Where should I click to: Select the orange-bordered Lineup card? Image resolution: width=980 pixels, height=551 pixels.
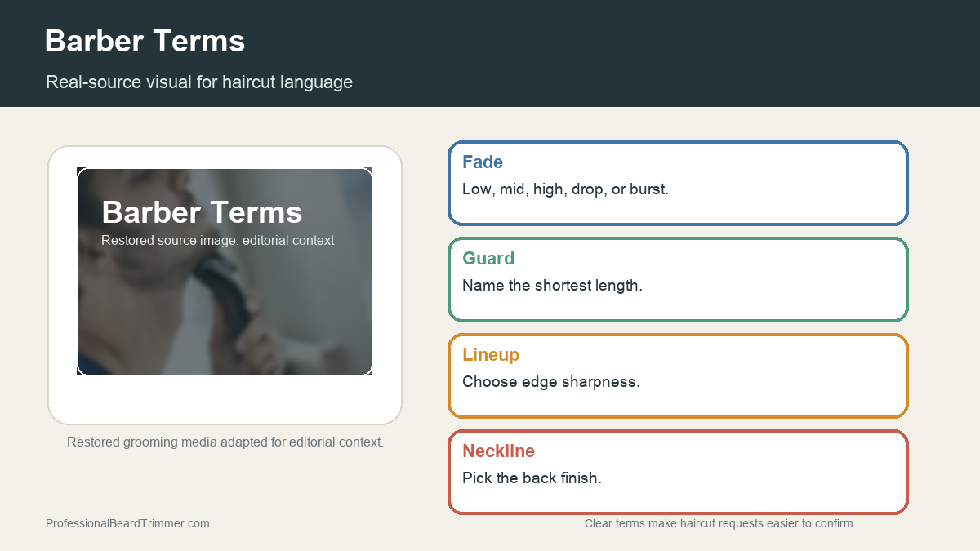pos(678,375)
